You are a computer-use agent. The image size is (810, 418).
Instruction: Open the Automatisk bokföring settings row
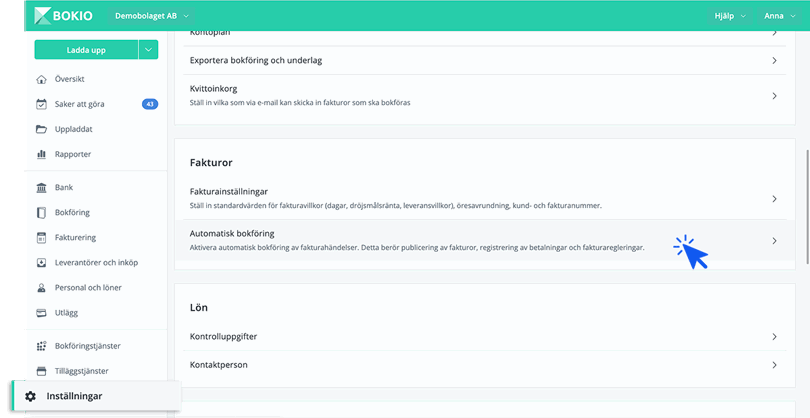point(480,240)
